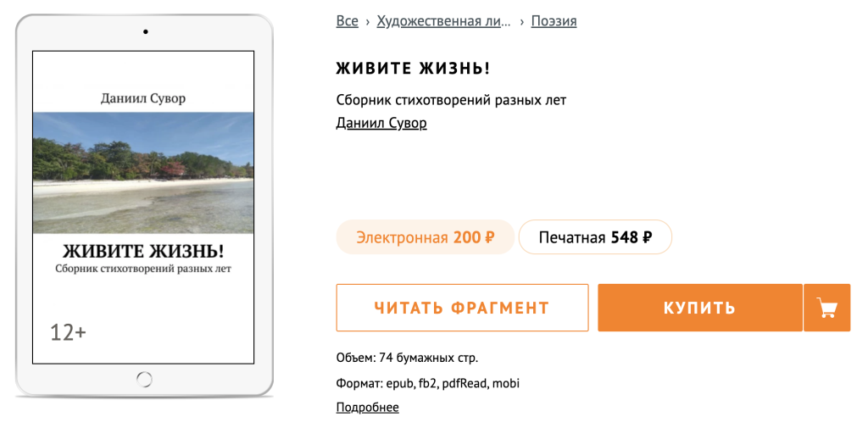Click author name on the book cover
The height and width of the screenshot is (428, 868).
point(143,98)
